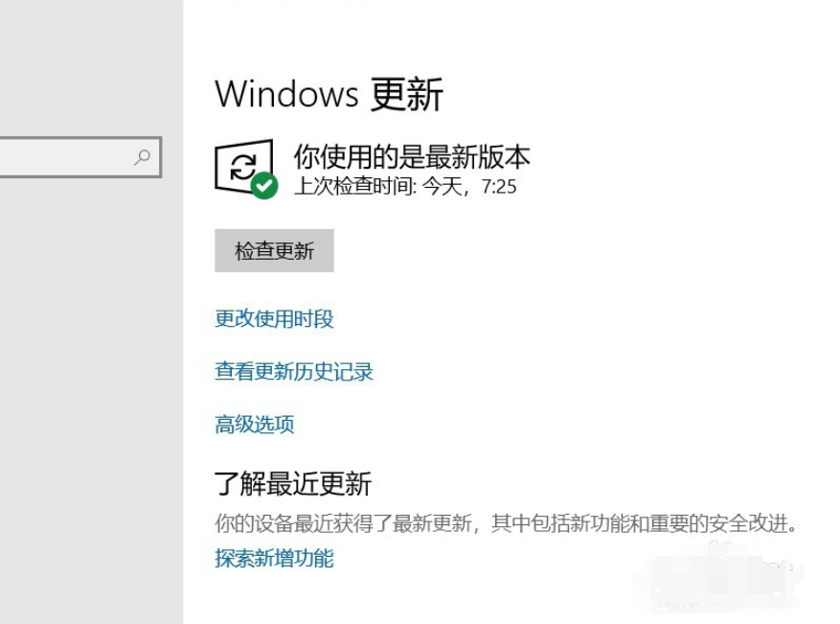This screenshot has width=840, height=624.
Task: Open the 高级选项 link
Action: (255, 425)
